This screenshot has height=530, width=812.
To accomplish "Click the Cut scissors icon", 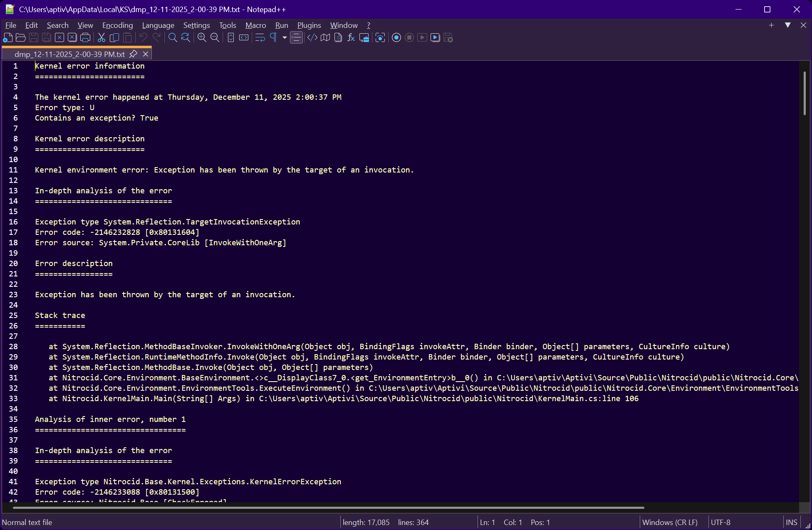I will pos(101,38).
